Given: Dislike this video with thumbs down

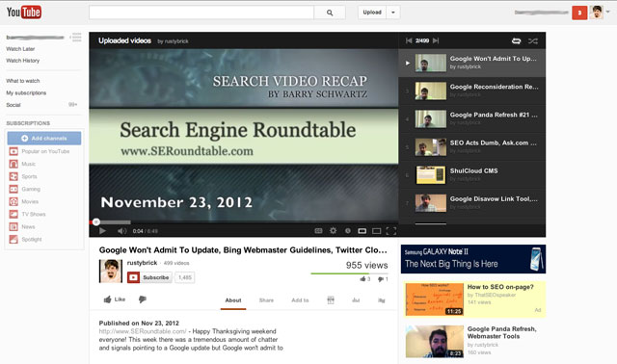Looking at the screenshot, I should [143, 299].
